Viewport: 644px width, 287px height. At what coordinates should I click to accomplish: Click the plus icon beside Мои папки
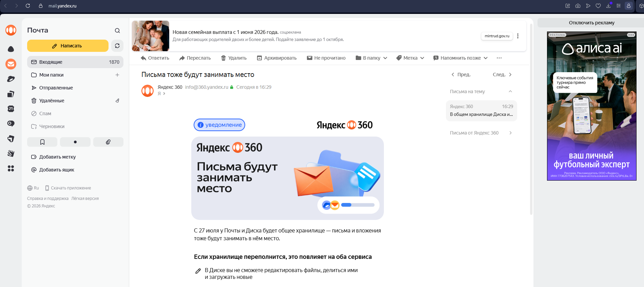click(117, 75)
